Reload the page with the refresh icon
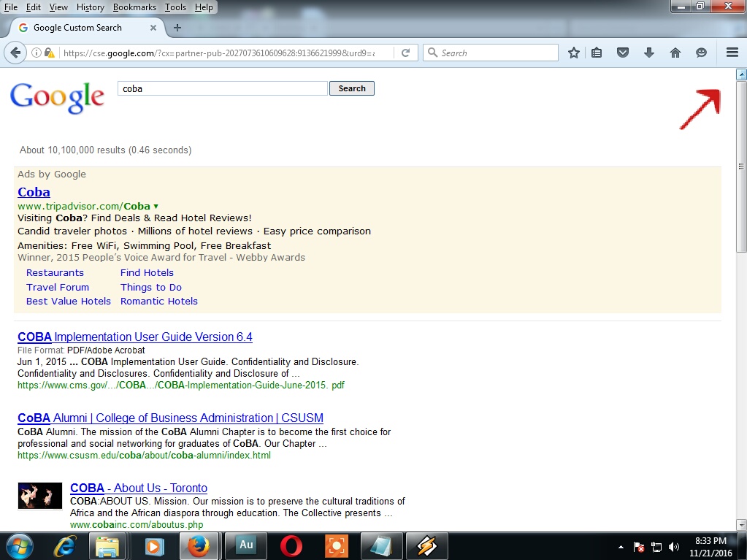The width and height of the screenshot is (747, 560). 405,53
